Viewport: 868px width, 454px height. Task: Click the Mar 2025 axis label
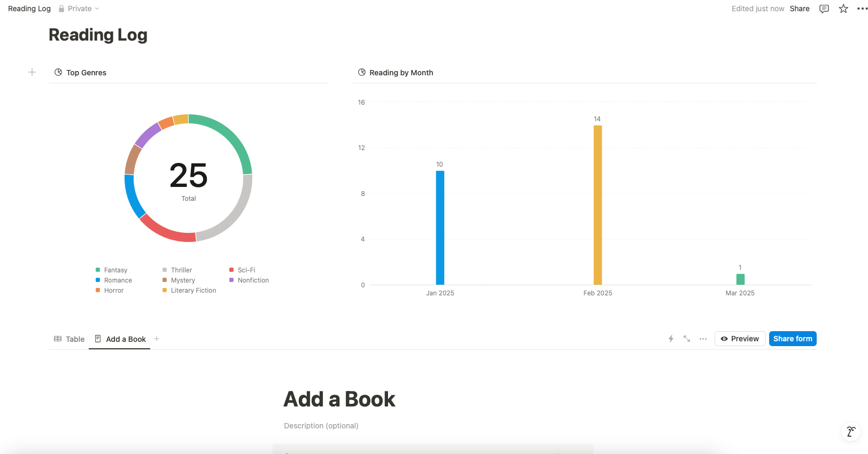pyautogui.click(x=740, y=293)
